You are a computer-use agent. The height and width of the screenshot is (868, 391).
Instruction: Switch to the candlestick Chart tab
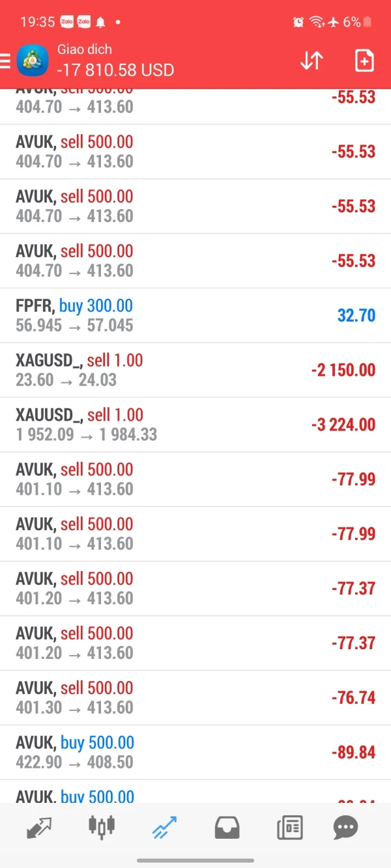(101, 827)
